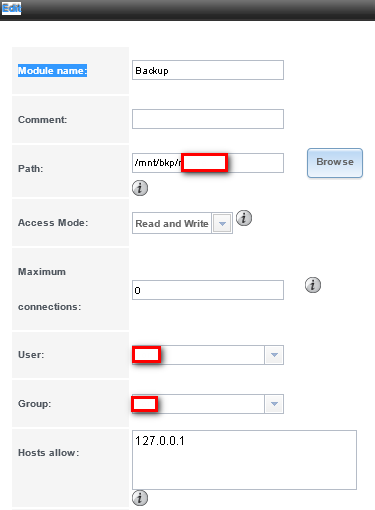
Task: Click the info icon below Path field
Action: click(140, 188)
